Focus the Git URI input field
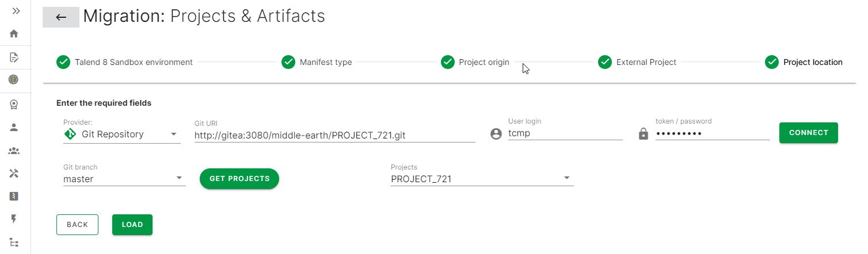The width and height of the screenshot is (868, 254). (x=334, y=135)
